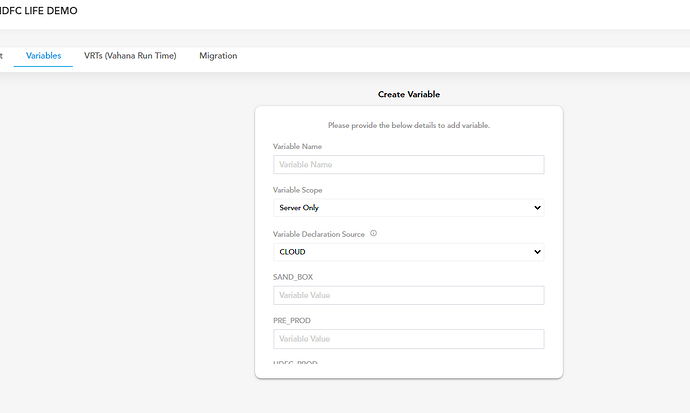
Task: Click the Variable Scope label
Action: point(297,190)
